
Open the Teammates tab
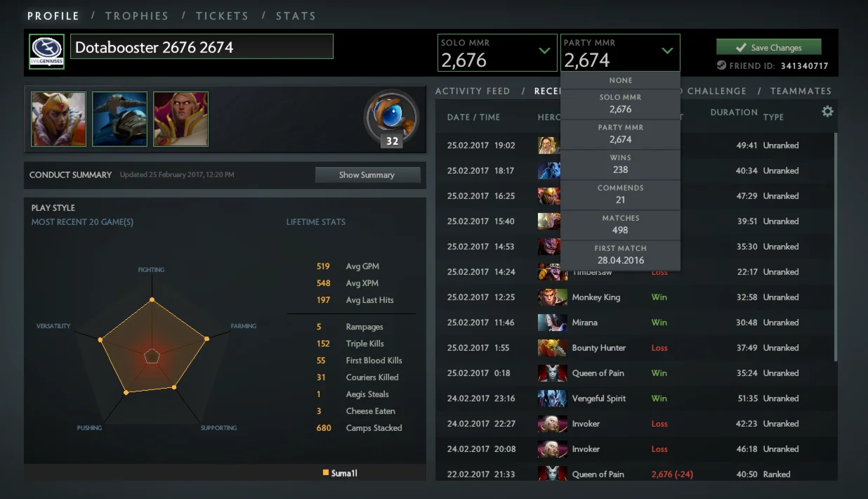tap(801, 91)
